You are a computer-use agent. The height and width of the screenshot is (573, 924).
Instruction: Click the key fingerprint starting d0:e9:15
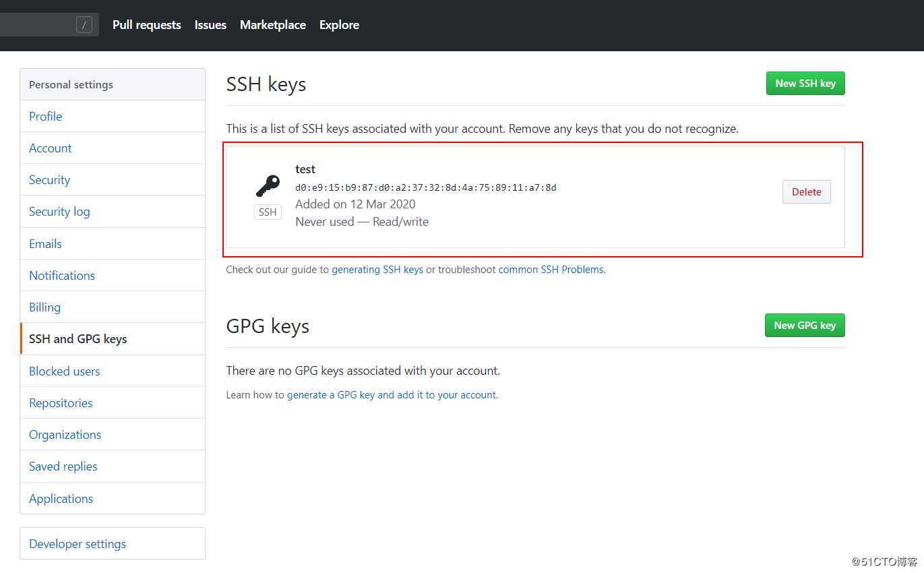click(x=426, y=187)
